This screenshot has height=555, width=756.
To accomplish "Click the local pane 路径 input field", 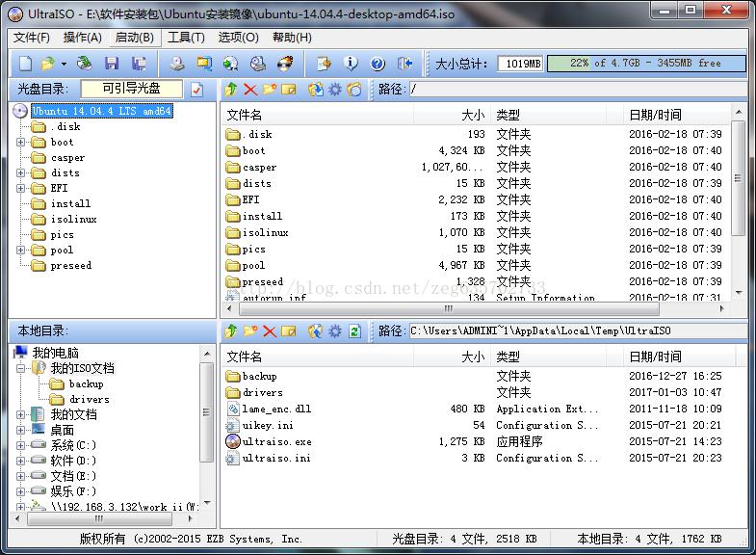I will click(x=578, y=331).
